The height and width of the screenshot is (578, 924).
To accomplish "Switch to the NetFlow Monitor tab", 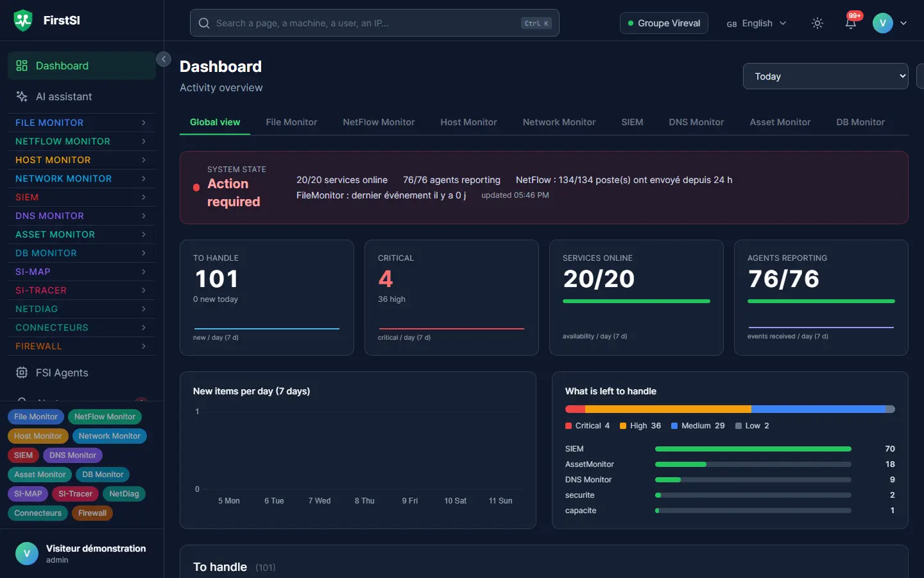I will point(379,122).
